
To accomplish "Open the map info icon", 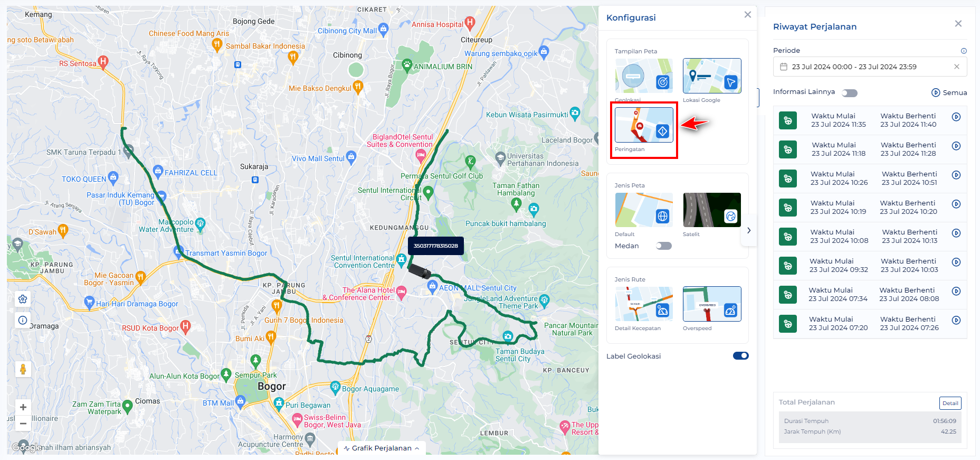I will click(x=23, y=320).
